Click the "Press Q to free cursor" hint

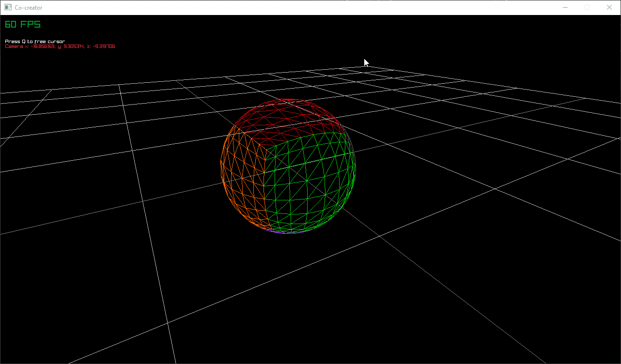point(35,42)
